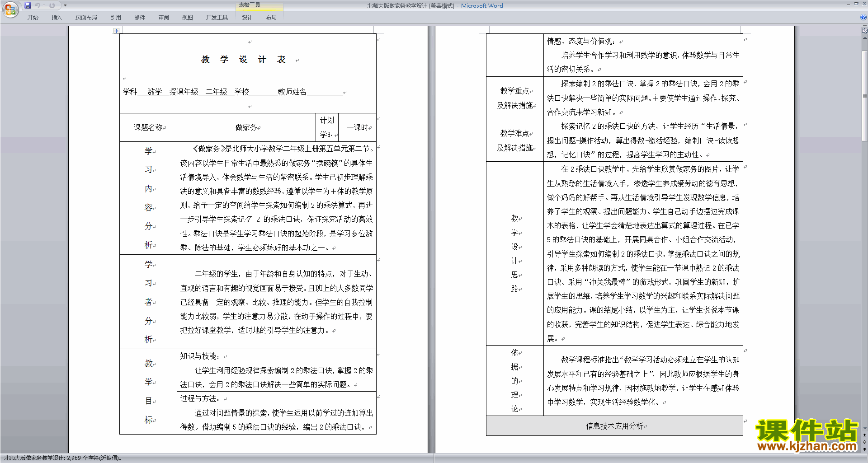Click the 教学难点及解决措施 cell
The image size is (868, 463).
click(x=515, y=140)
